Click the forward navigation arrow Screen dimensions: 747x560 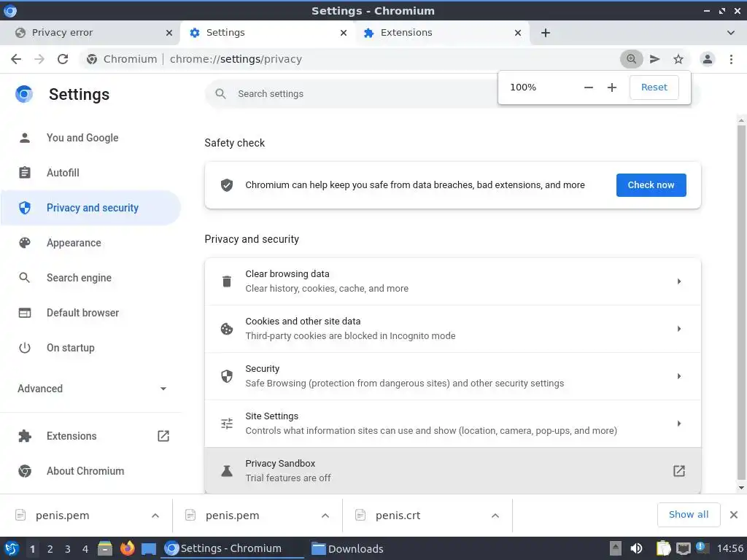click(39, 59)
